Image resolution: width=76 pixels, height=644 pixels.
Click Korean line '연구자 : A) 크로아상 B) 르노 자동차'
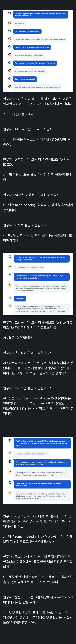28,129
